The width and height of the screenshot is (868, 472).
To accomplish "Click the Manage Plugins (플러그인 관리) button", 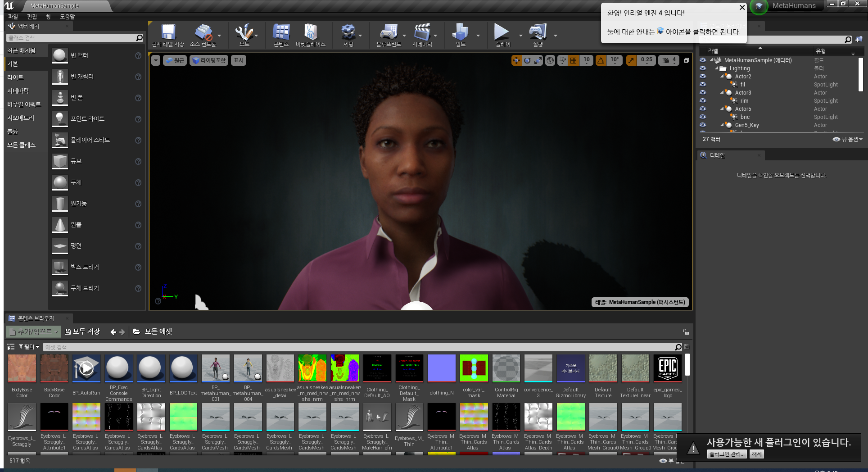I will [727, 454].
